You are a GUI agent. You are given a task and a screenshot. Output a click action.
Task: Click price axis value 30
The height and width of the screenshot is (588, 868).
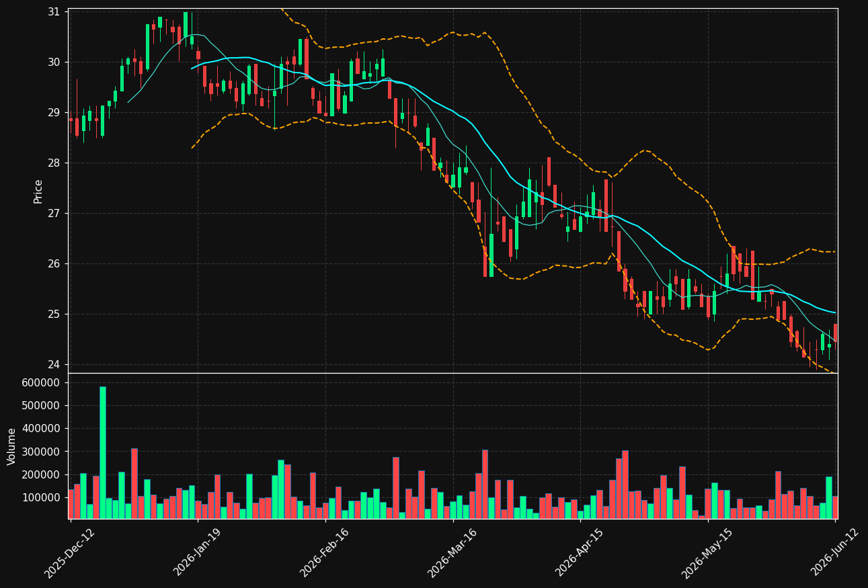pos(54,62)
